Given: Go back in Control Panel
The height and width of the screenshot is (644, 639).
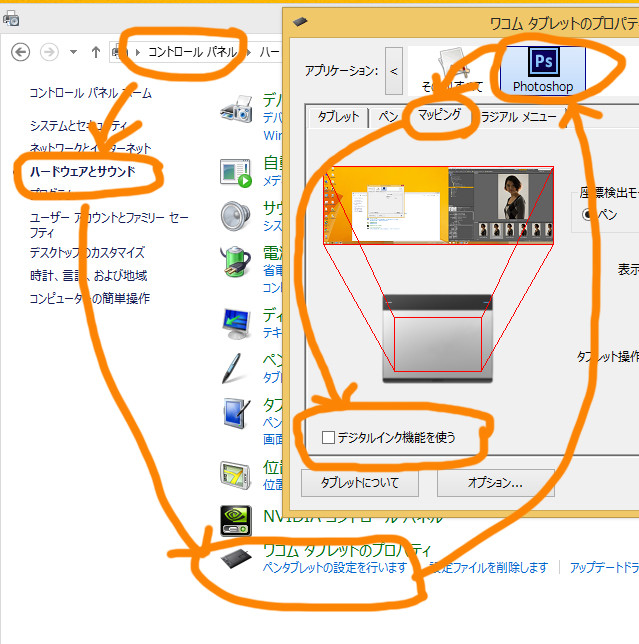Looking at the screenshot, I should (21, 52).
